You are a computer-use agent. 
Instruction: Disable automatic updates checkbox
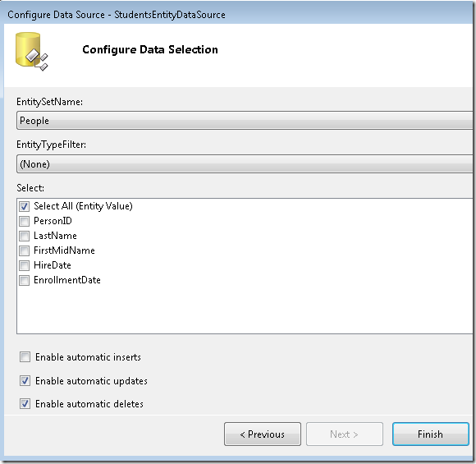pos(25,380)
